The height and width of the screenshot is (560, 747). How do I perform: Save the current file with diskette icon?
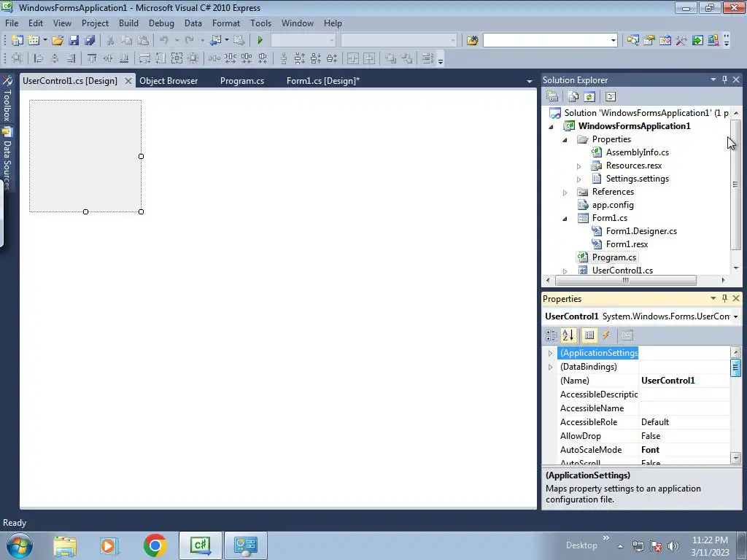pos(74,41)
